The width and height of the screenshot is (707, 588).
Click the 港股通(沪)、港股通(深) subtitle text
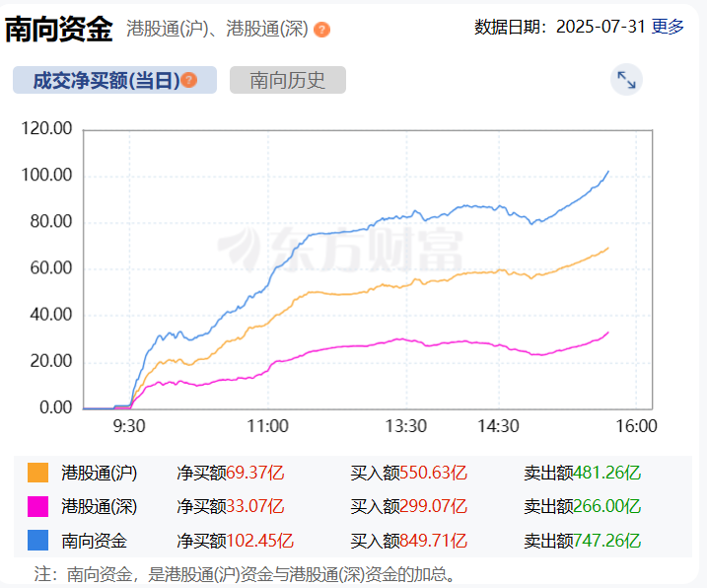click(217, 29)
